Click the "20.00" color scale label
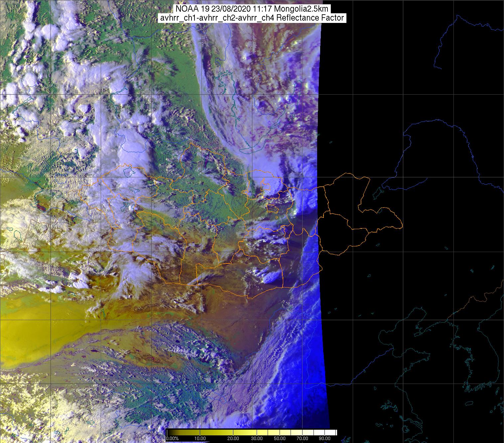Image resolution: width=504 pixels, height=443 pixels. [233, 439]
